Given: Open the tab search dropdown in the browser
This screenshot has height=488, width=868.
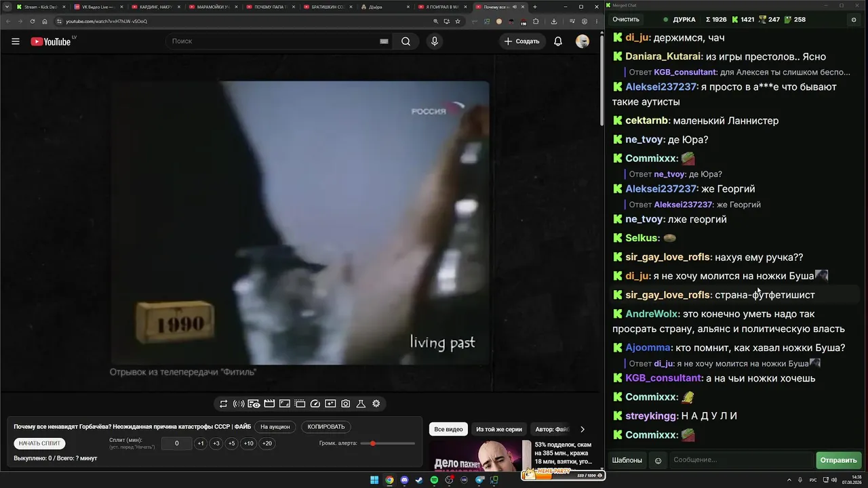Looking at the screenshot, I should pyautogui.click(x=7, y=7).
